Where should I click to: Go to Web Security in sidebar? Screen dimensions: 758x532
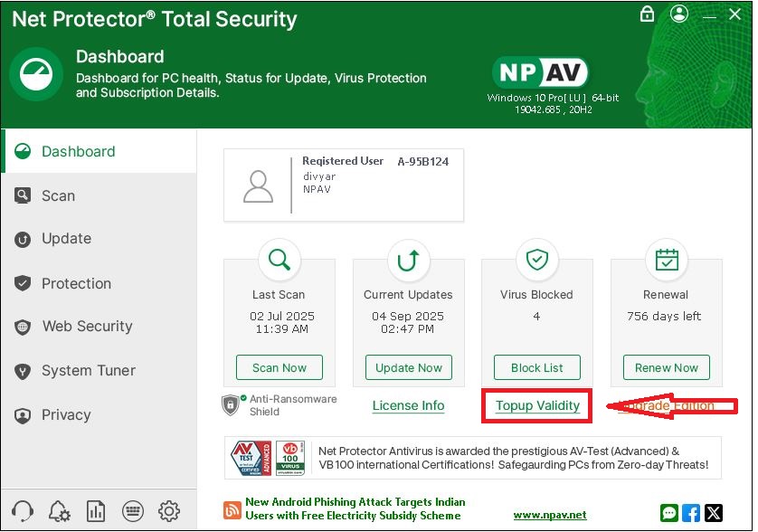(x=87, y=327)
